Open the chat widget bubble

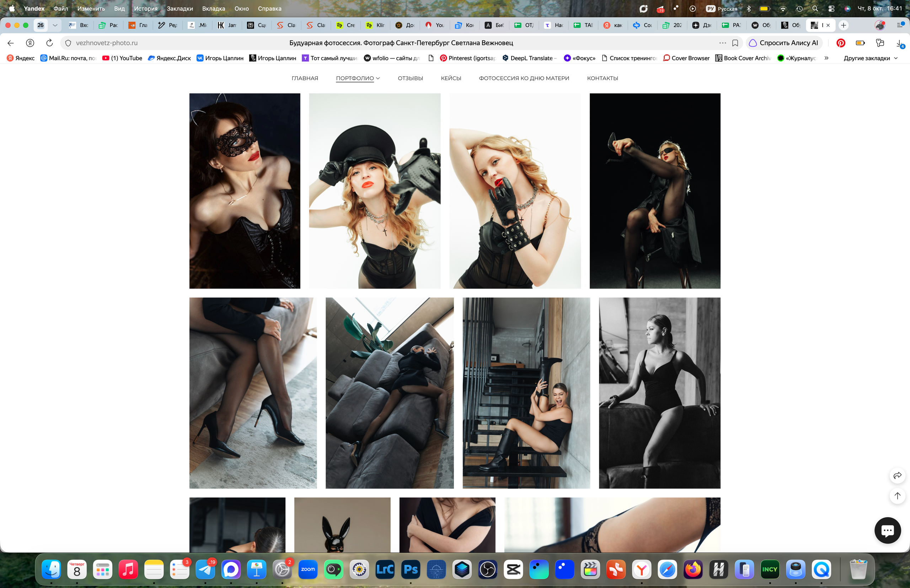887,530
